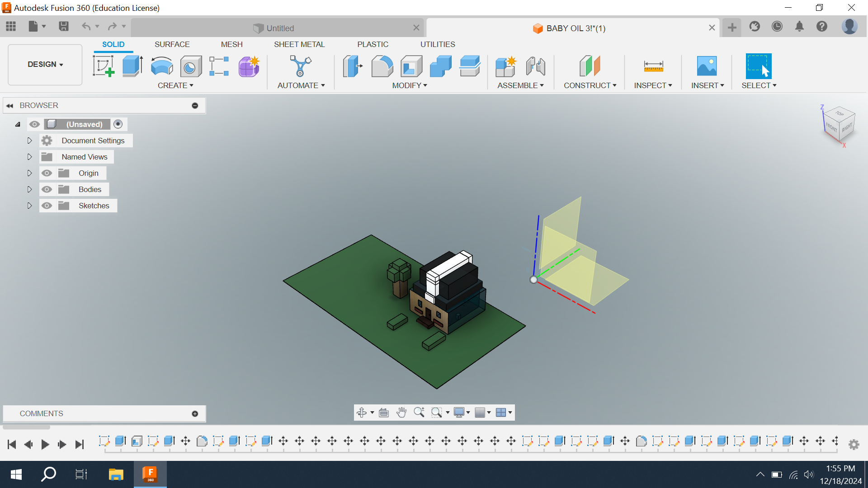Click the Redo arrow
This screenshot has width=868, height=488.
click(112, 27)
